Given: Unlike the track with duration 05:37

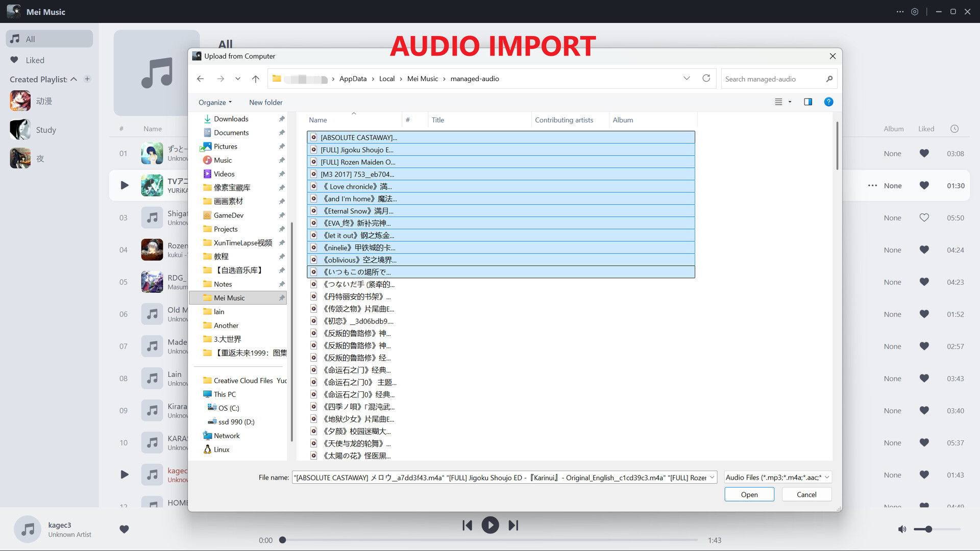Looking at the screenshot, I should pyautogui.click(x=924, y=442).
